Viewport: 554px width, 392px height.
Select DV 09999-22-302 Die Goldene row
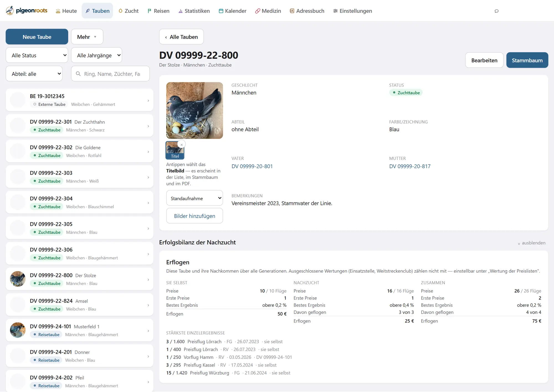click(x=79, y=151)
